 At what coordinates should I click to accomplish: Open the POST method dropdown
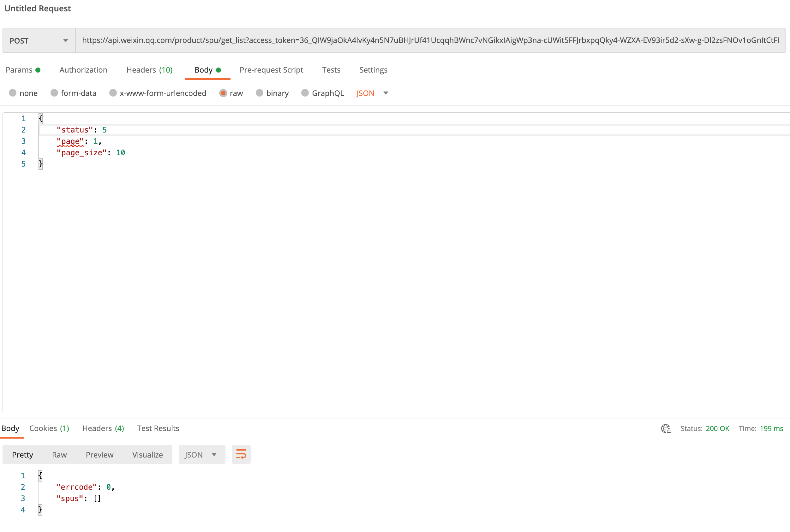(x=39, y=41)
